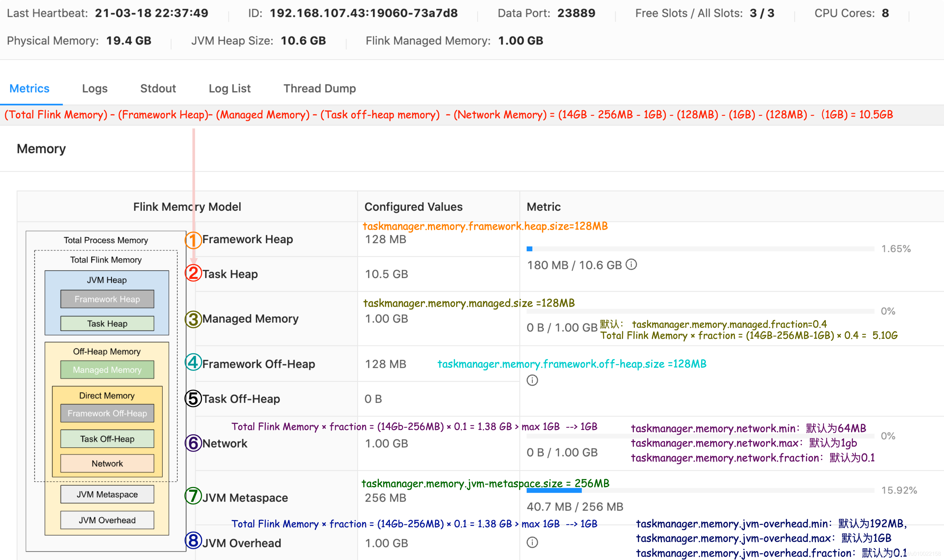The image size is (944, 560).
Task: Select JVM Metaspace box in memory diagram
Action: pos(107,494)
